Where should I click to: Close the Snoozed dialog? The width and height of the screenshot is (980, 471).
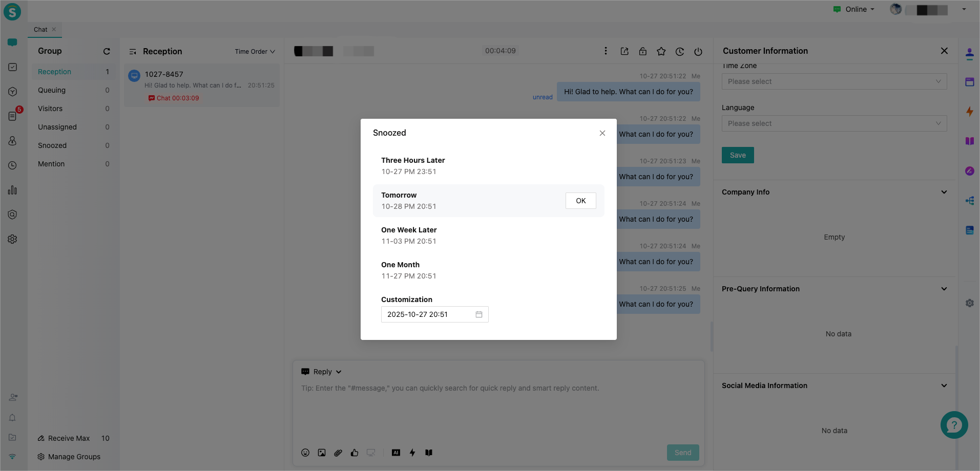[602, 133]
